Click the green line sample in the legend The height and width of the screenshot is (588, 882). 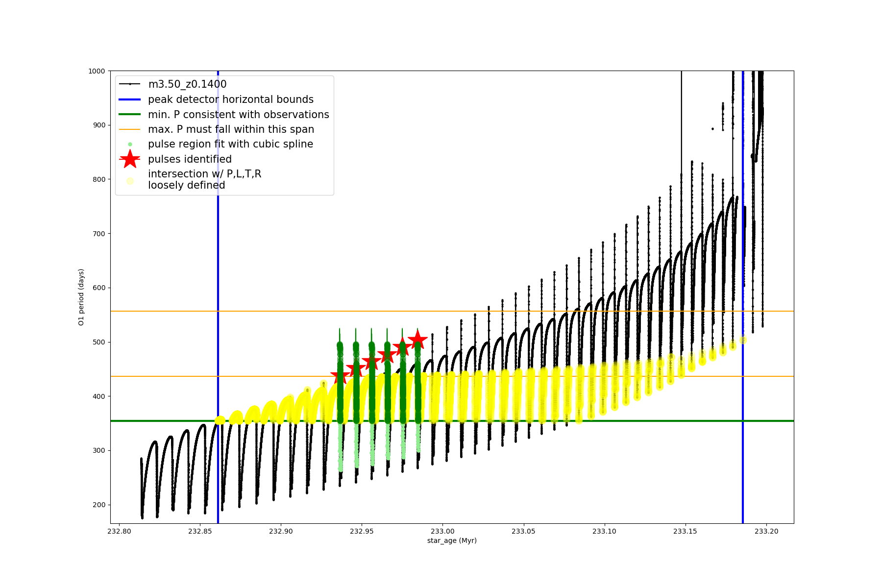(130, 115)
